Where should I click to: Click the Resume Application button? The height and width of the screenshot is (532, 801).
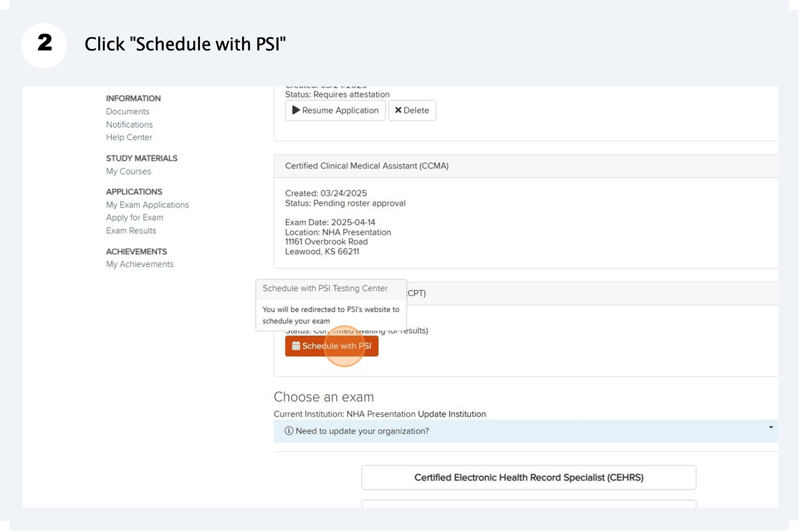pyautogui.click(x=335, y=110)
